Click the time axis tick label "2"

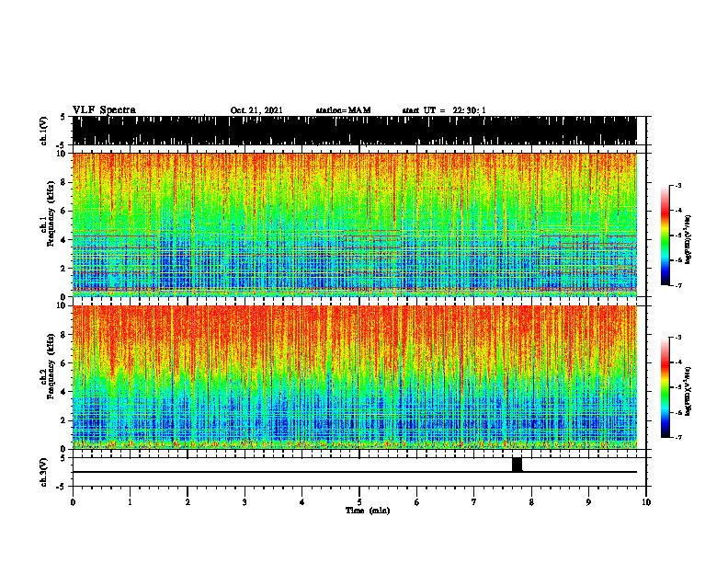coord(188,502)
